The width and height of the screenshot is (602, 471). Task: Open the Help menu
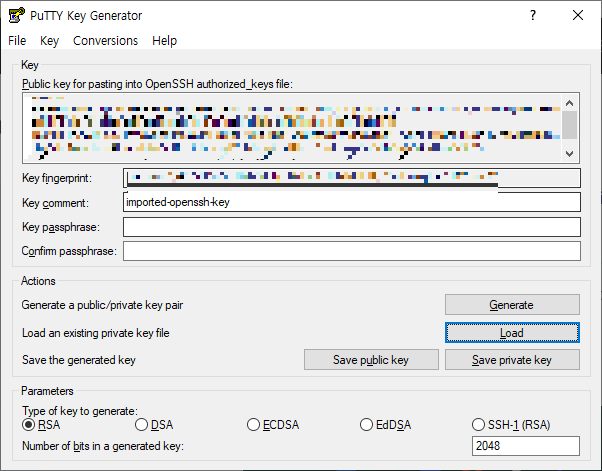pyautogui.click(x=164, y=41)
